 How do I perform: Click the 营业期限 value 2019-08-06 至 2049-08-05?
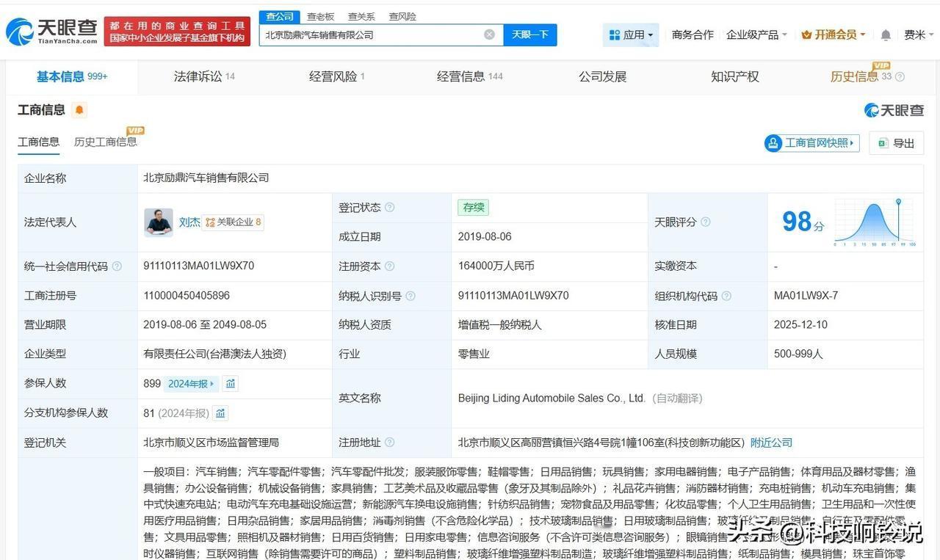(x=205, y=324)
